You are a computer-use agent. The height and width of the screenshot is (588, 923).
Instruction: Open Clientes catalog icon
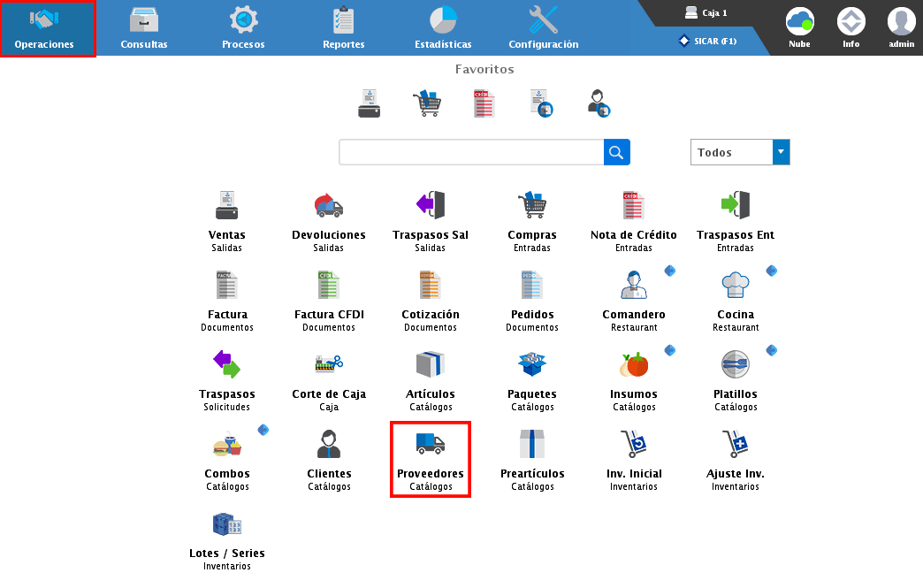pos(329,445)
